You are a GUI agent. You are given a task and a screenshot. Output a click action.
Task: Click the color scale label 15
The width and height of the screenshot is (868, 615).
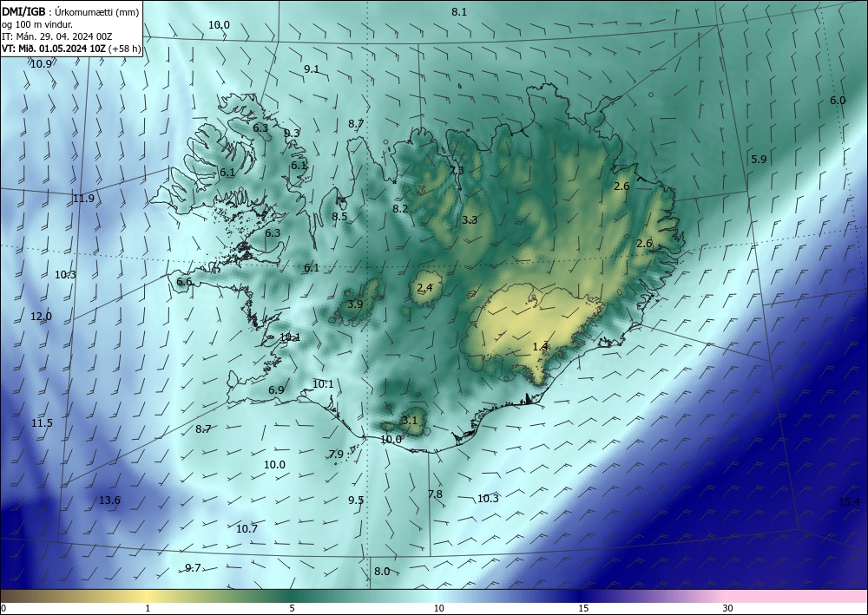click(583, 608)
